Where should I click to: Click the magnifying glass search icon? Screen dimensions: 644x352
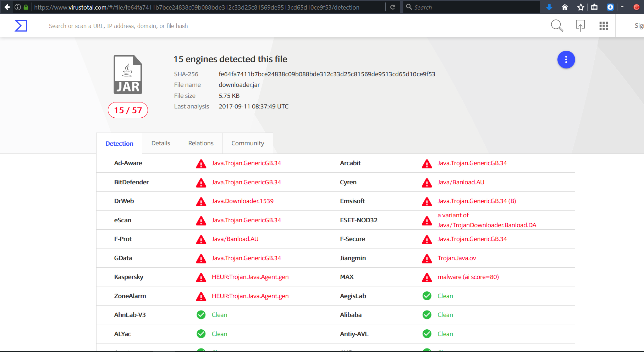[557, 26]
